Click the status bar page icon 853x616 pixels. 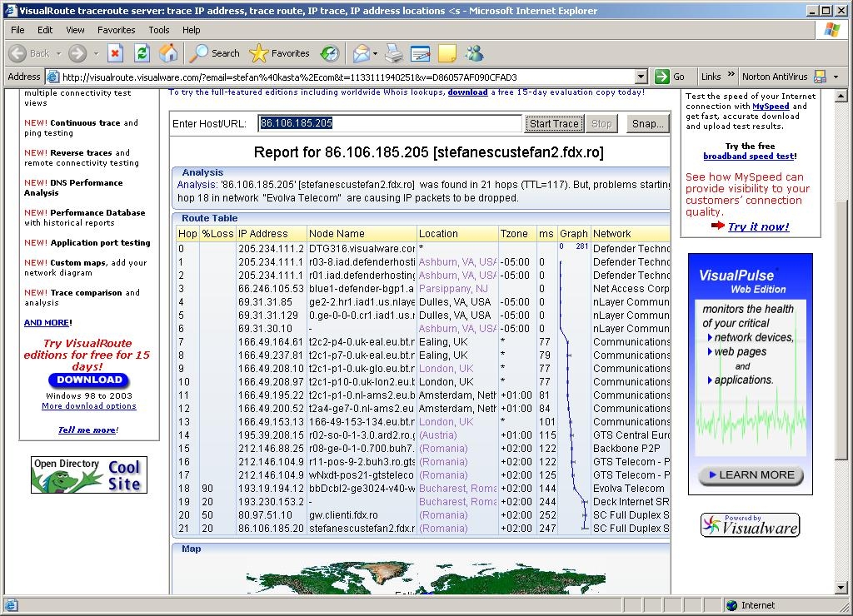click(x=11, y=605)
